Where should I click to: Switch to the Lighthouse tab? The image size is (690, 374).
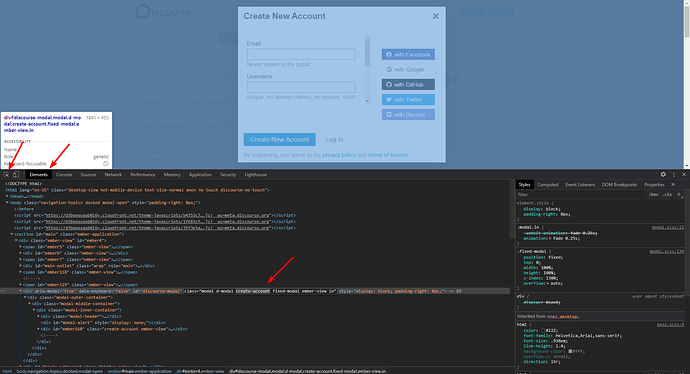pyautogui.click(x=256, y=175)
